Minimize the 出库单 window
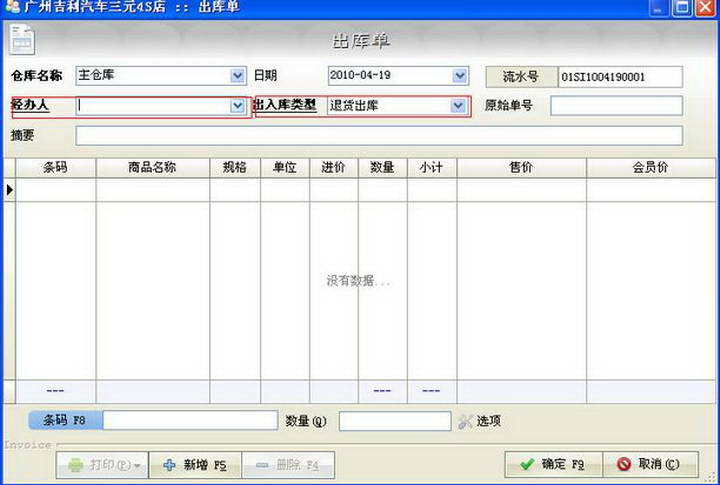 click(x=658, y=8)
